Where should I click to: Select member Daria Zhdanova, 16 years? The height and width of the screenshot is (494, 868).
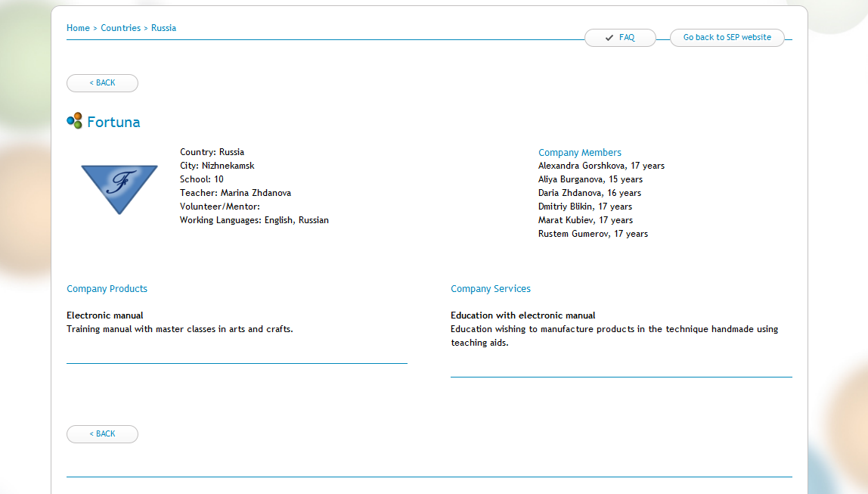[x=590, y=193]
